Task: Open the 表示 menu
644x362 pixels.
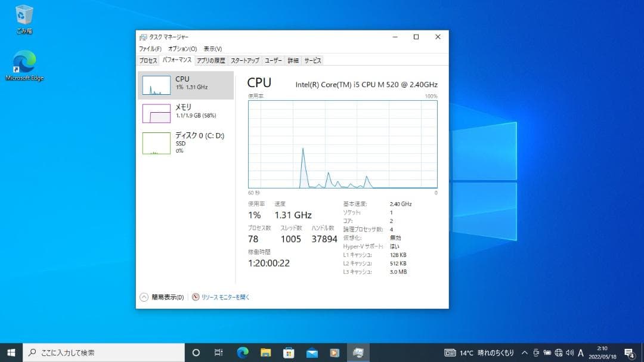Action: point(212,48)
